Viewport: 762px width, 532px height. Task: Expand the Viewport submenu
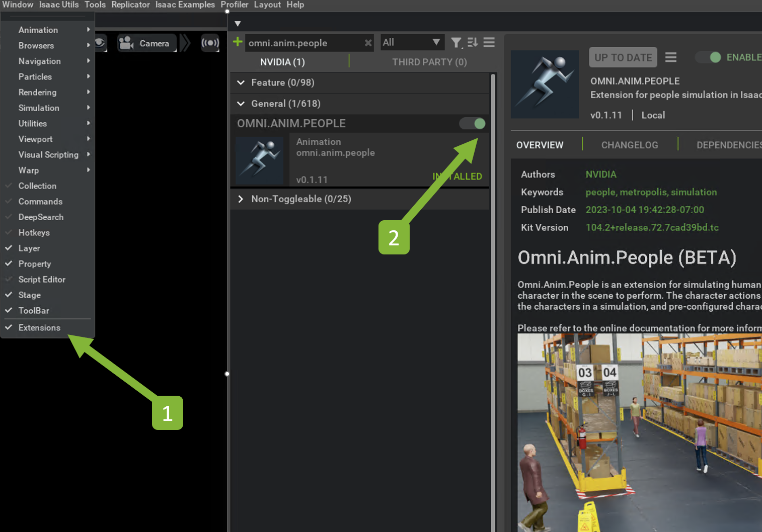47,139
